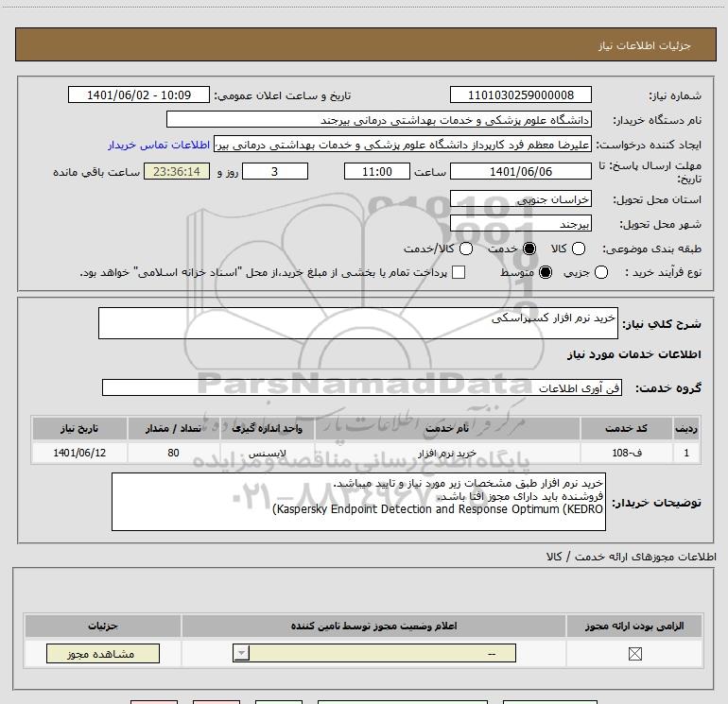This screenshot has width=728, height=704.
Task: Click the اعلام وضعیت مجوز column header
Action: pos(373,626)
